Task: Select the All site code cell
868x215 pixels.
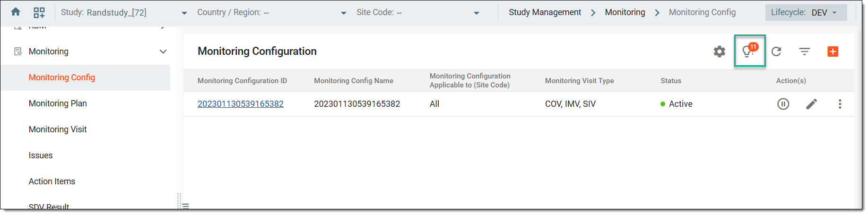Action: pos(434,104)
